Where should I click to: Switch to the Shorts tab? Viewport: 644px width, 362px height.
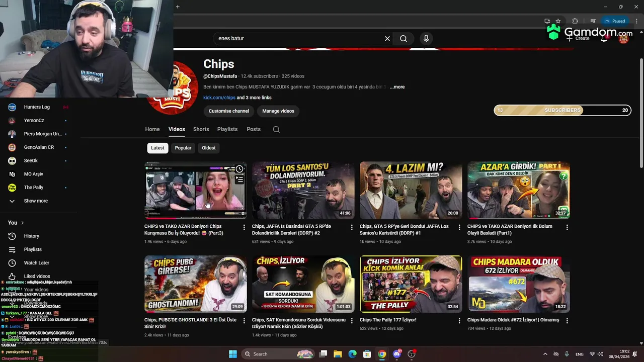[x=201, y=129]
